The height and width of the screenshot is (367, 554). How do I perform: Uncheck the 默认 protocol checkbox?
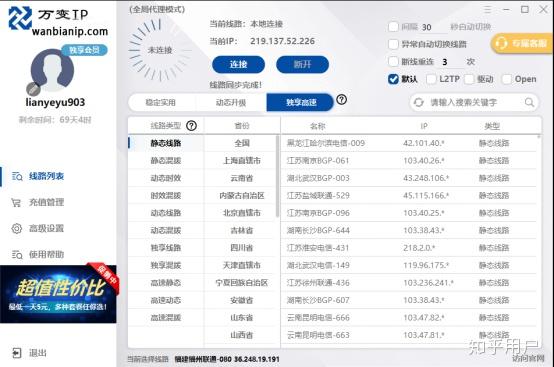[393, 79]
